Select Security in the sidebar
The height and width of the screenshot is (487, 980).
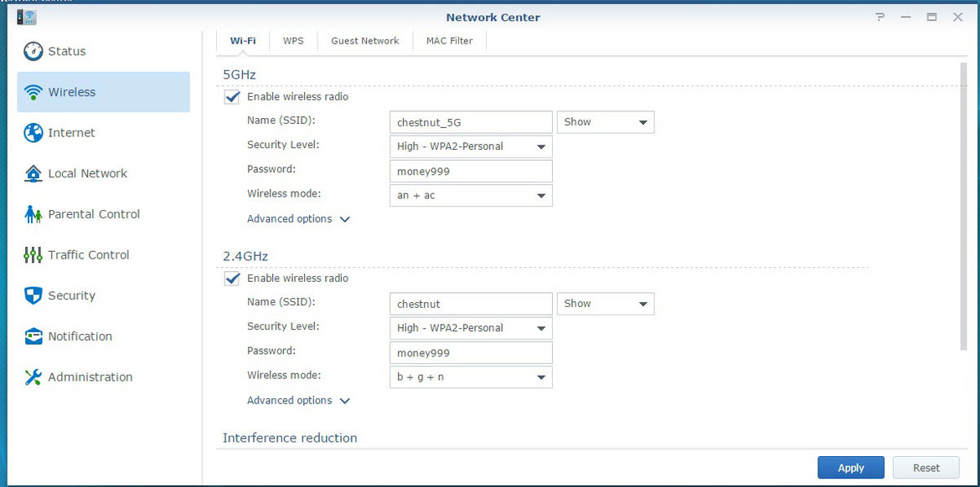point(103,295)
